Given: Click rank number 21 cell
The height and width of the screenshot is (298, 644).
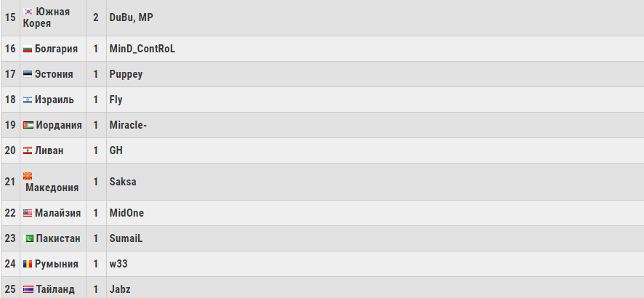Looking at the screenshot, I should pos(10,182).
